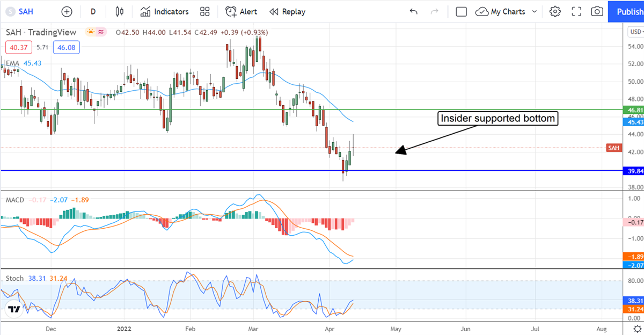Open the axis settings gear at bottom right
Screen dimensions: 644x335
636,327
